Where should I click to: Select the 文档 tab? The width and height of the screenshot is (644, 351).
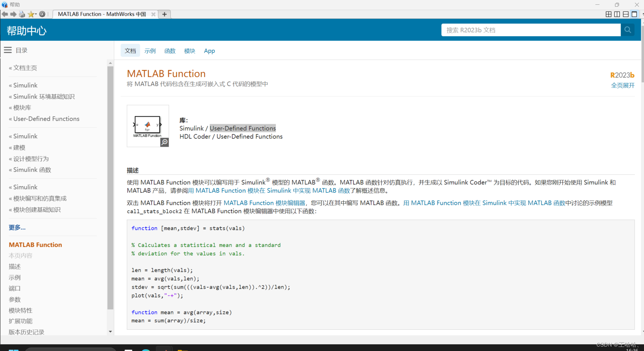click(x=130, y=51)
